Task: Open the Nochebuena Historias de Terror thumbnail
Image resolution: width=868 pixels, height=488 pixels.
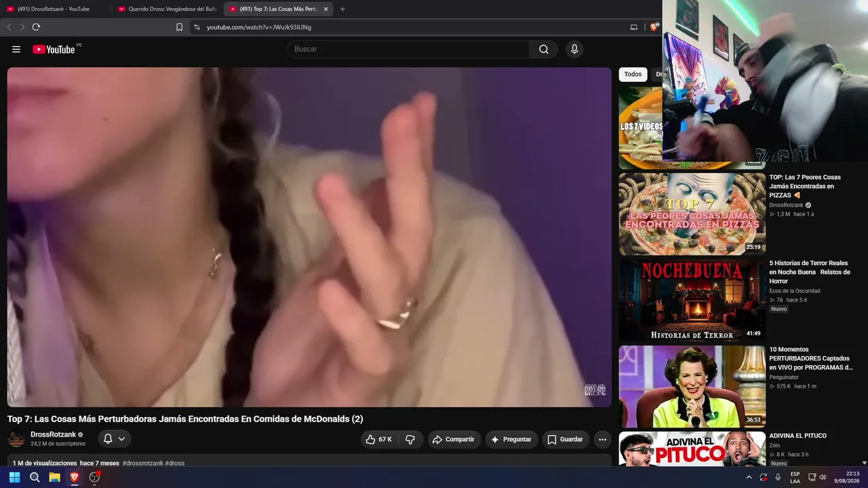Action: click(x=692, y=300)
